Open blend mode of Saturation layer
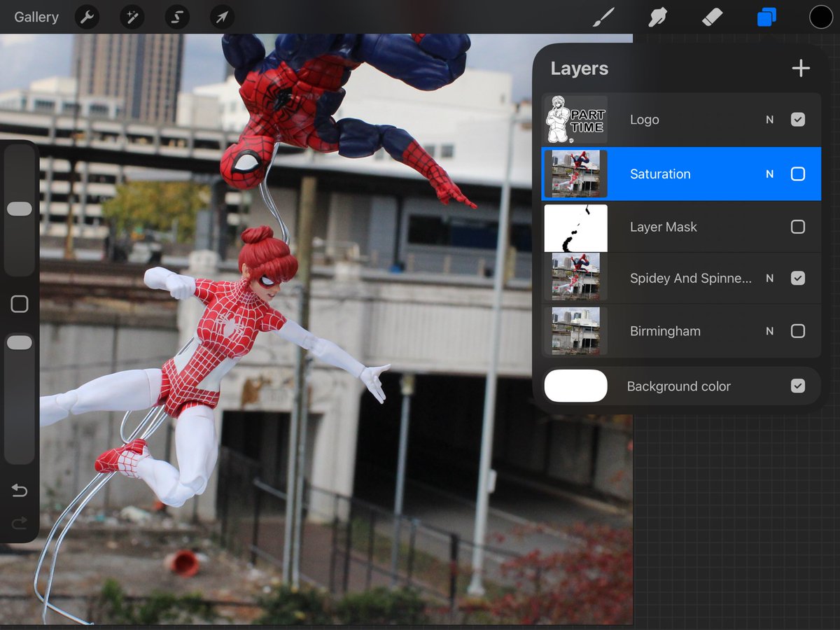Screen dimensions: 840x630 pos(769,174)
